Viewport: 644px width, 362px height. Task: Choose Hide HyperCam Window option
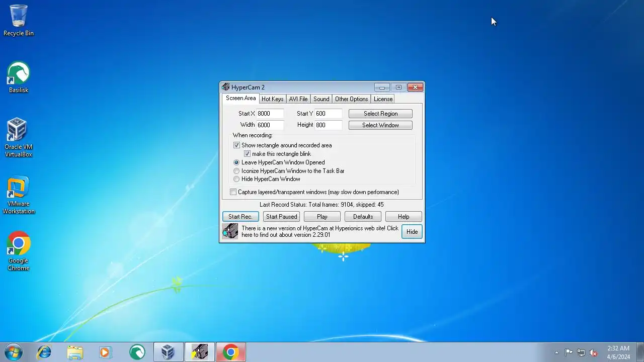(x=236, y=179)
